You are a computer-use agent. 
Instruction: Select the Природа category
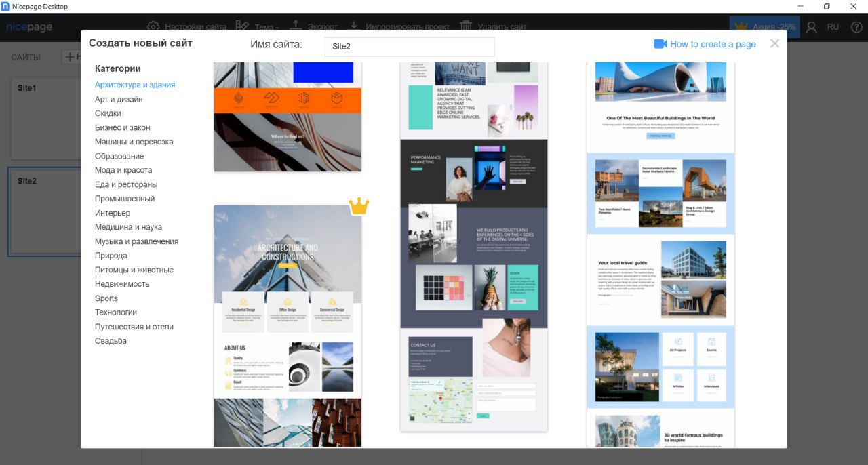(111, 256)
